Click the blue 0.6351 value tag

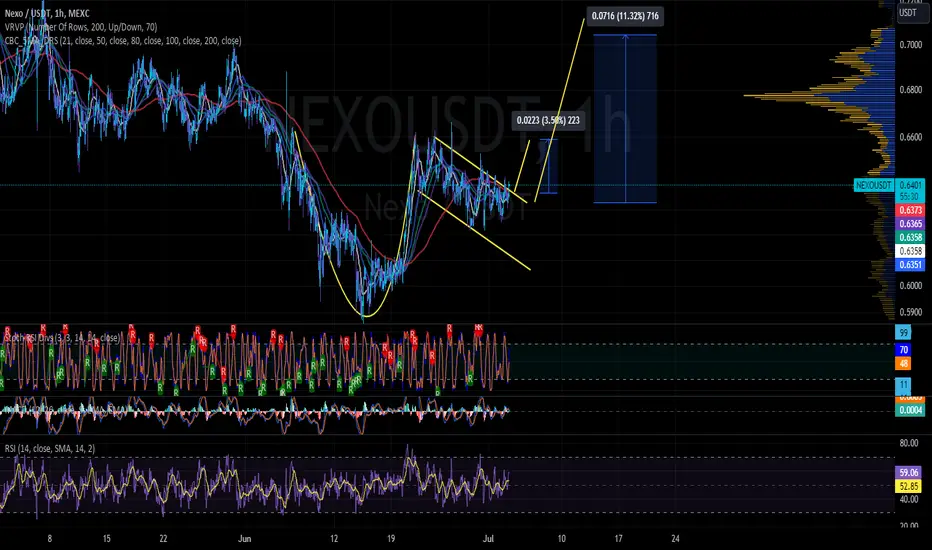pos(910,265)
